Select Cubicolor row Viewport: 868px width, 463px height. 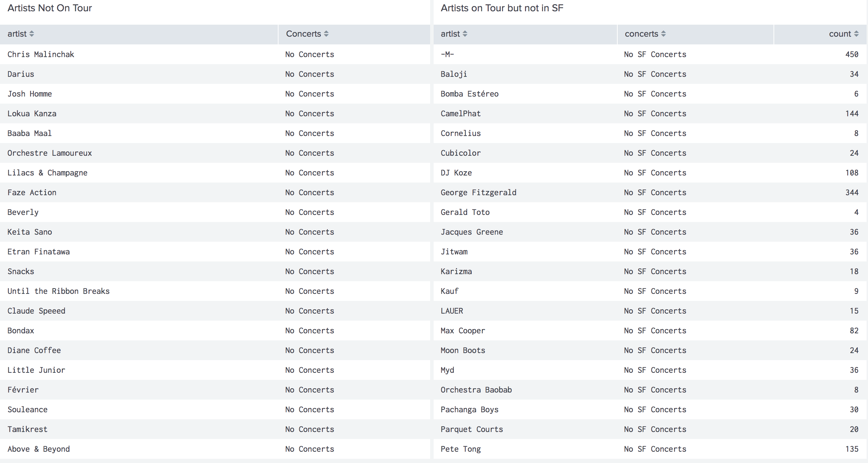650,153
